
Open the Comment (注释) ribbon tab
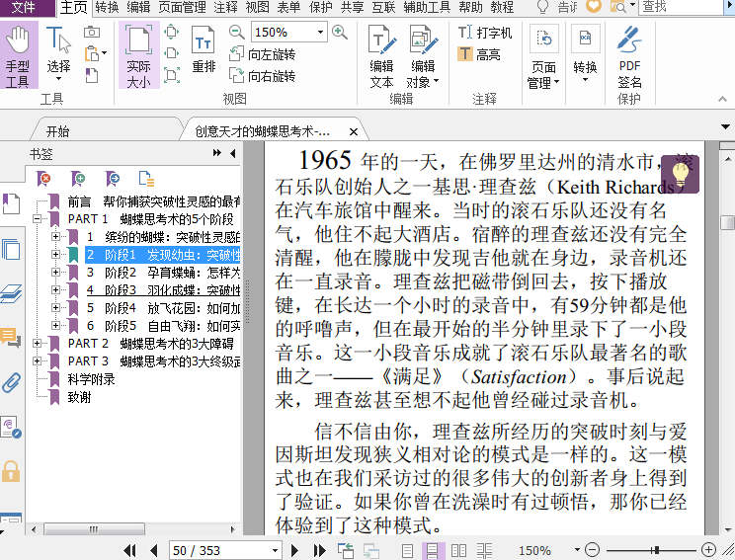225,7
